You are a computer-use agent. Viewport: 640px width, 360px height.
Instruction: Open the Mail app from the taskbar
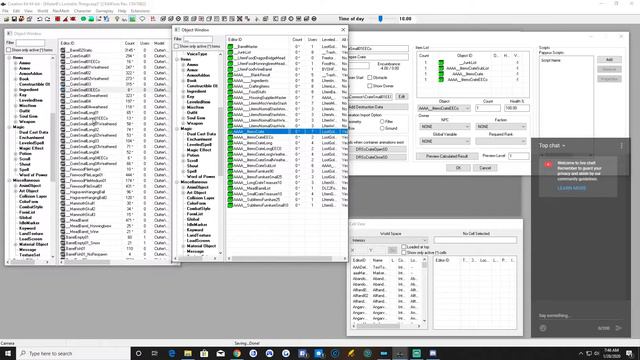coord(220,353)
